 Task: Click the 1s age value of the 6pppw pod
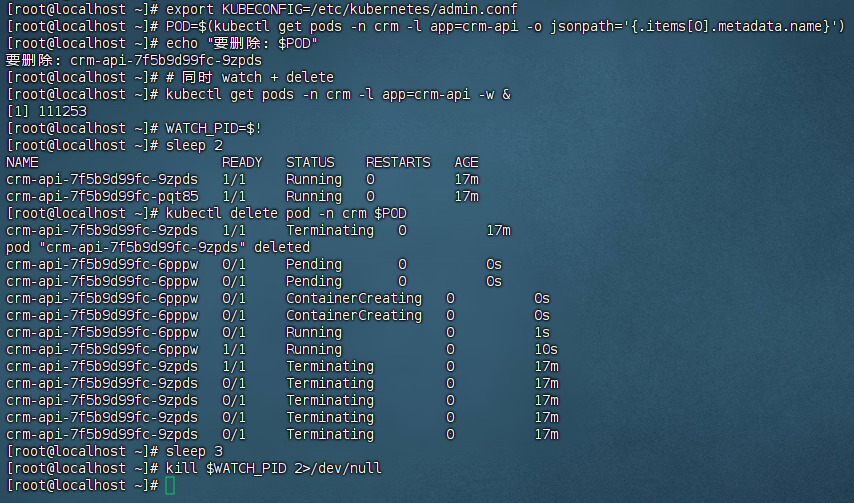[x=542, y=332]
